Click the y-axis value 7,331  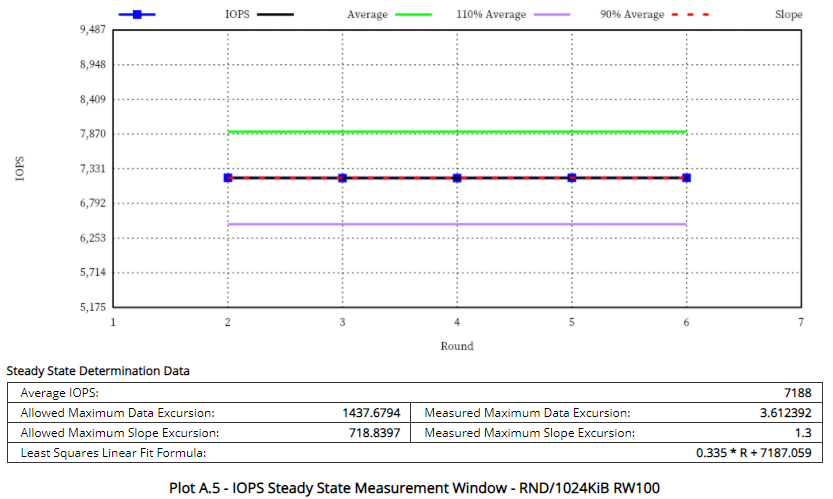pyautogui.click(x=93, y=168)
